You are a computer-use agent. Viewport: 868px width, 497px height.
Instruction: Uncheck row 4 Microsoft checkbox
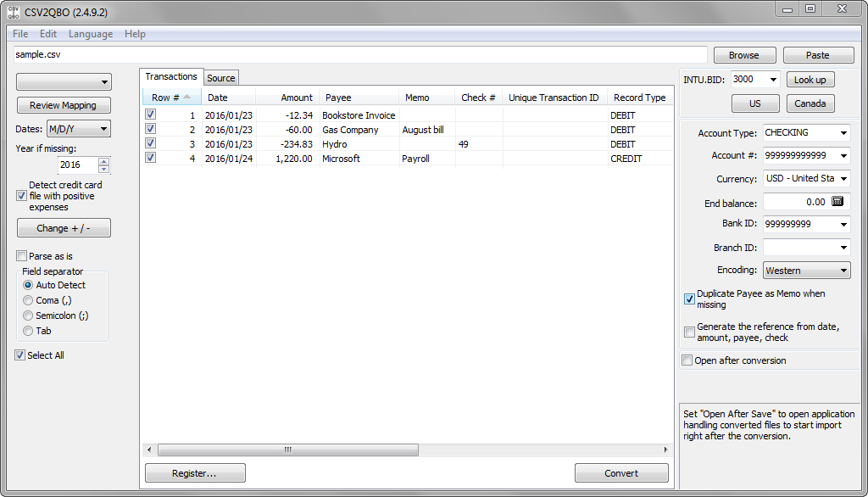(150, 158)
